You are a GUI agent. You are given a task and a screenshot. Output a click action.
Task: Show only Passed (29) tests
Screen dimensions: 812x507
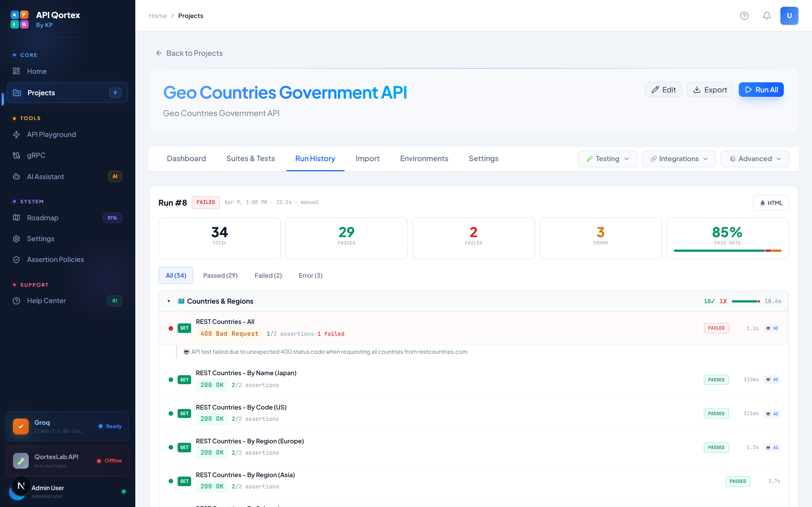(x=220, y=275)
